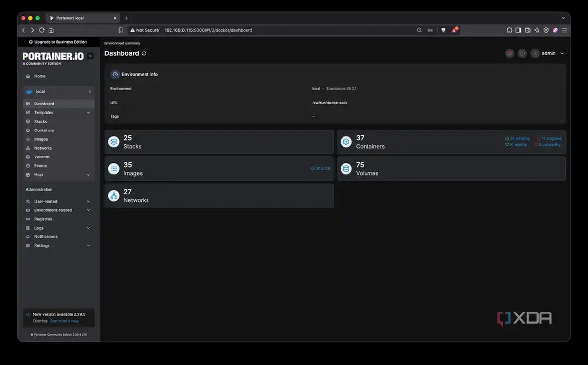Expand the Settings submenu chevron
The image size is (588, 365).
tap(89, 246)
